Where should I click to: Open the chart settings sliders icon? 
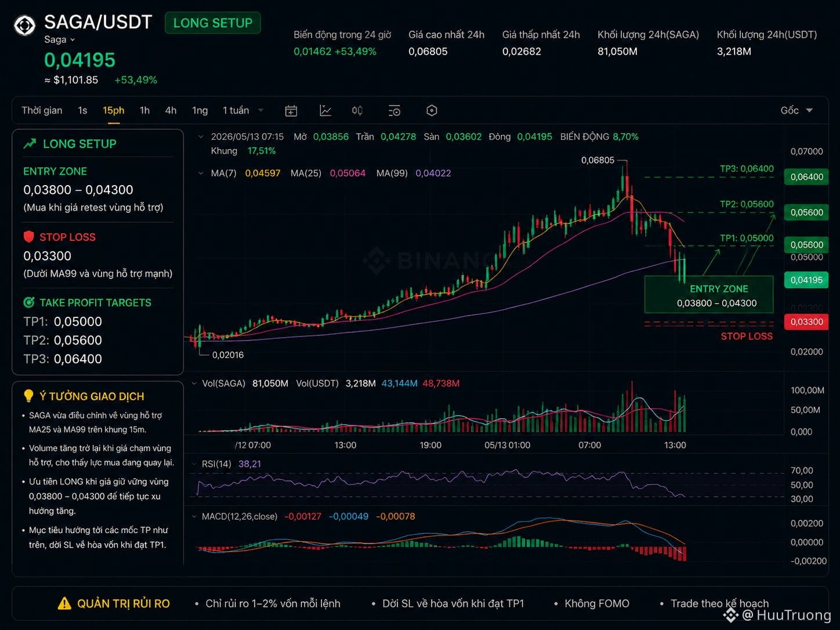pyautogui.click(x=394, y=110)
